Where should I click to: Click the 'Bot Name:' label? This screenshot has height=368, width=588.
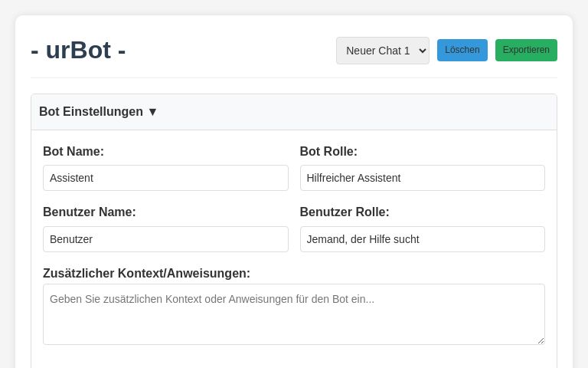click(73, 152)
